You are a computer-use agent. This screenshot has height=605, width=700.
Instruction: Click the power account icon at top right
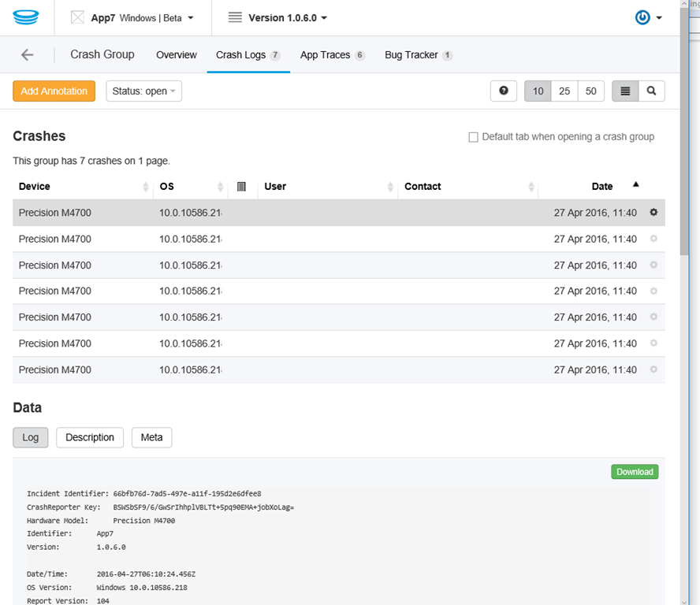pos(643,17)
